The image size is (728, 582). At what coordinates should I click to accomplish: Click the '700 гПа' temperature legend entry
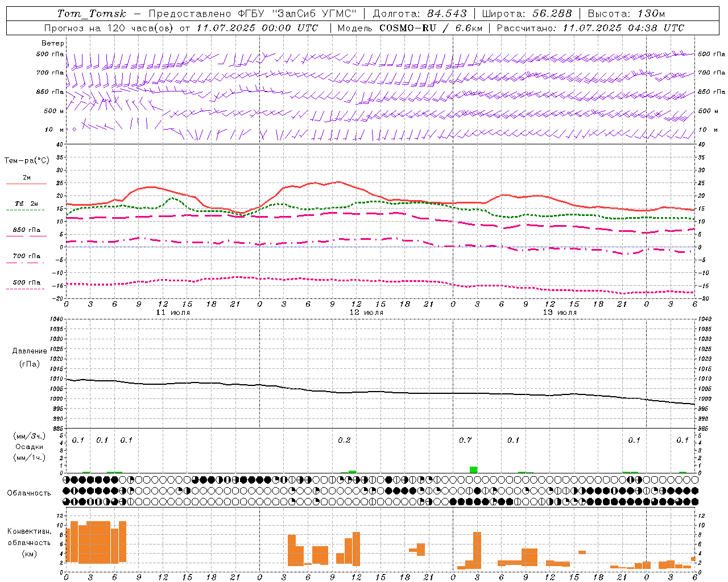(26, 256)
